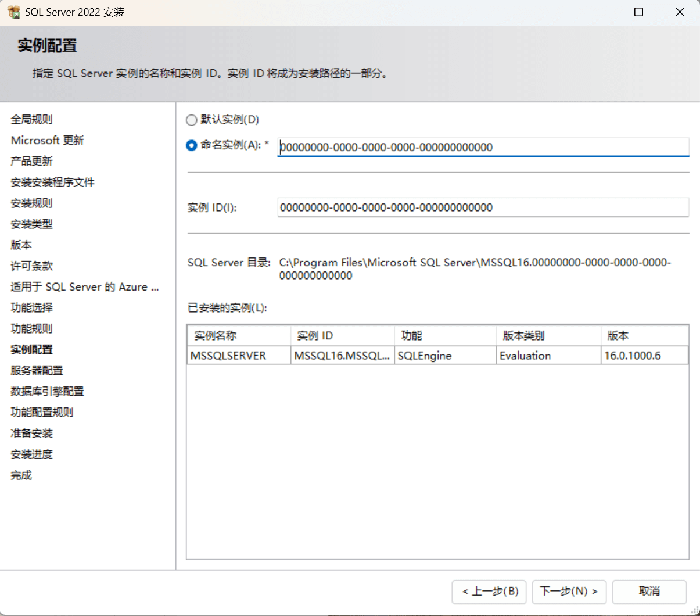Go back with 上一步(B) button
Screen dimensions: 700x616
(489, 592)
